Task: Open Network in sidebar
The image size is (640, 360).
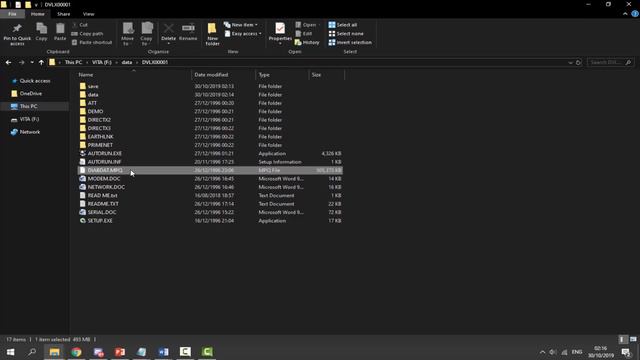Action: tap(30, 132)
